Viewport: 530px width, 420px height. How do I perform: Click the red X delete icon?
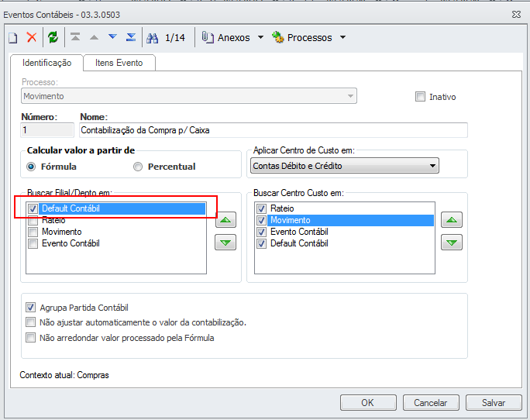tap(32, 37)
